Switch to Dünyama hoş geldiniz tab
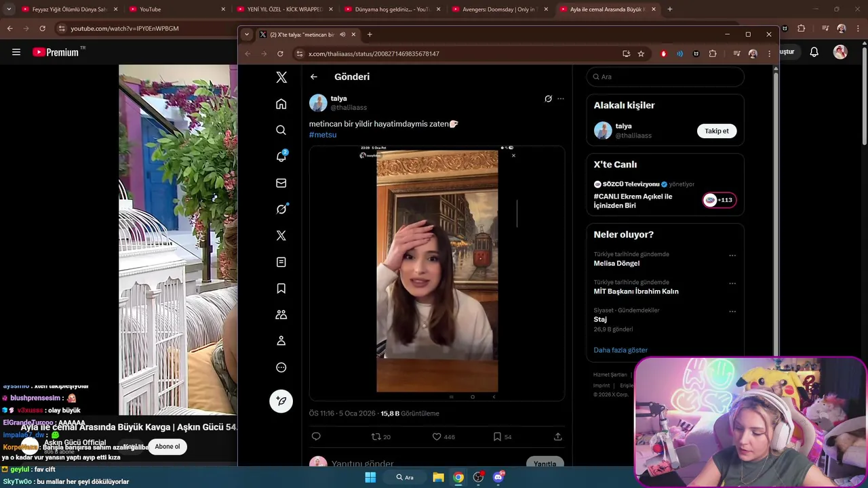 coord(392,9)
